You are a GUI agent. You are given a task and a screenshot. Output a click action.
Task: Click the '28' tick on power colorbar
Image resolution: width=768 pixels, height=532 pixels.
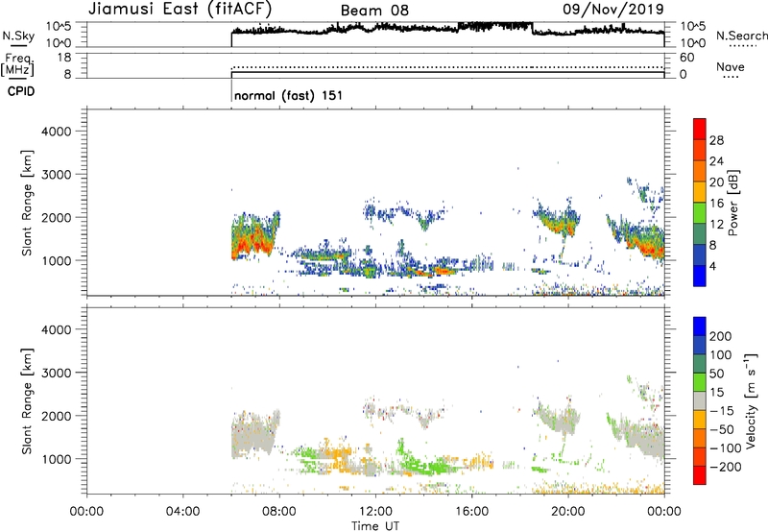coord(716,140)
